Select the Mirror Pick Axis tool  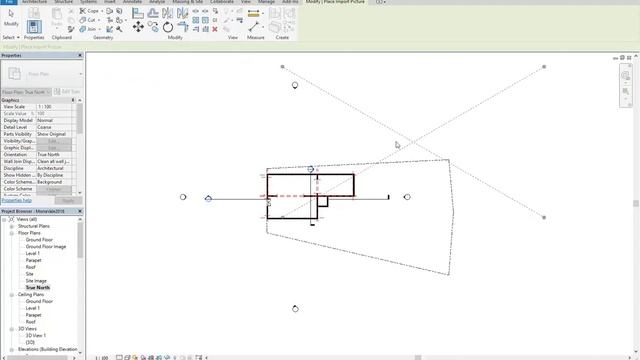[x=167, y=13]
